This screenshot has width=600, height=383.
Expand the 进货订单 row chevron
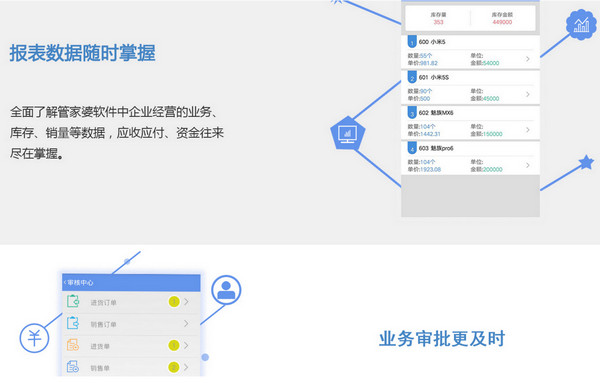[x=186, y=302]
